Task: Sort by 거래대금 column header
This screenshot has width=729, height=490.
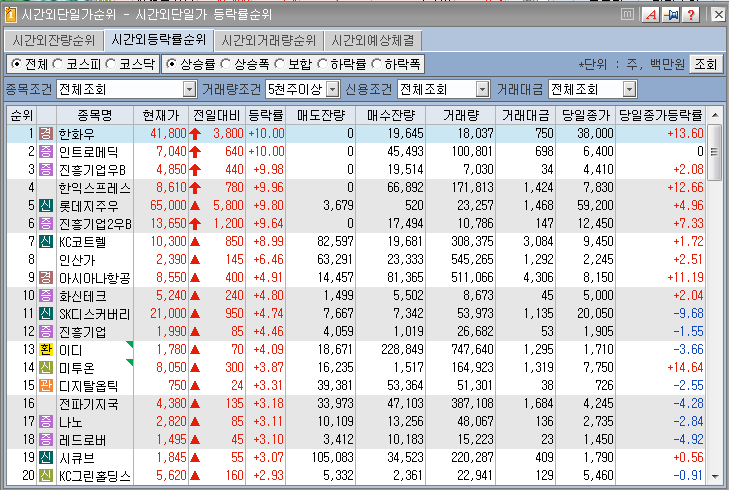Action: (x=525, y=115)
